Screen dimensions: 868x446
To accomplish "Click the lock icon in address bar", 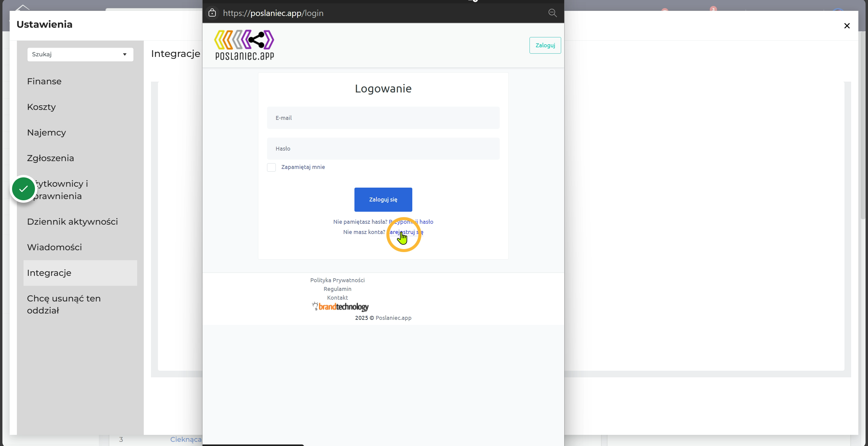I will point(212,13).
